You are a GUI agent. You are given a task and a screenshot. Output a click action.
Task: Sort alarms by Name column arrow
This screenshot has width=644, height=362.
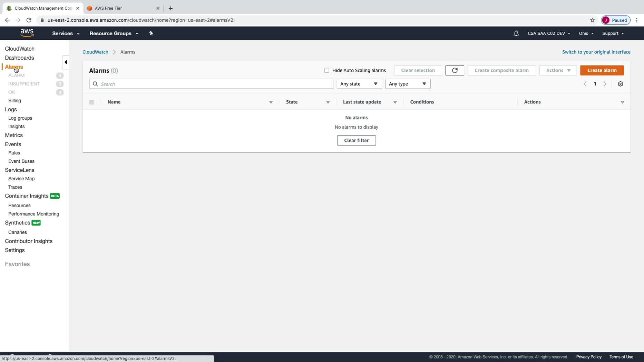271,102
